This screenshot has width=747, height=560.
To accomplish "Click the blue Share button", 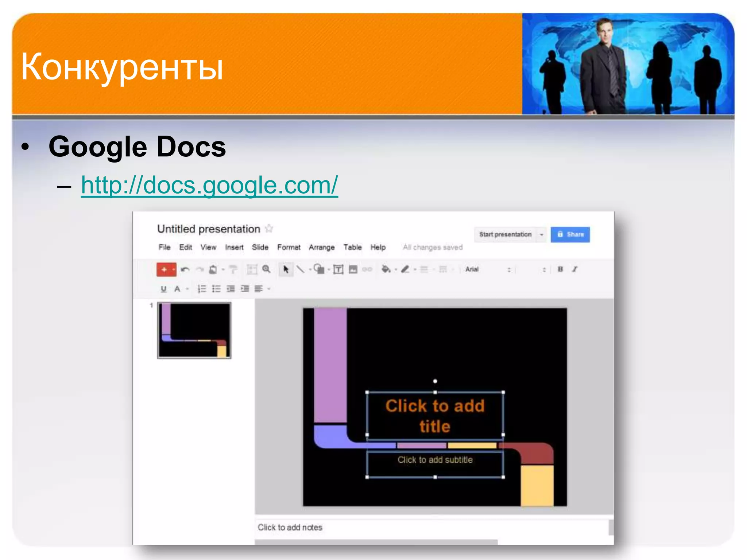I will click(x=570, y=234).
